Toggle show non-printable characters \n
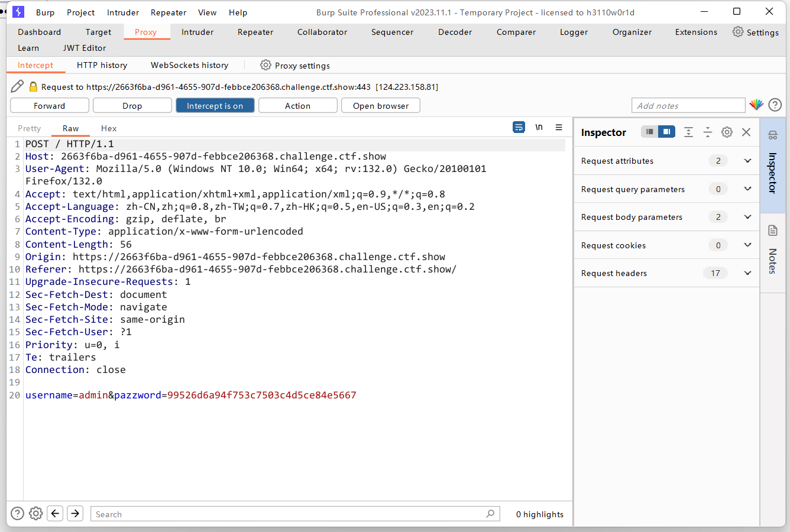This screenshot has width=790, height=532. click(x=539, y=127)
